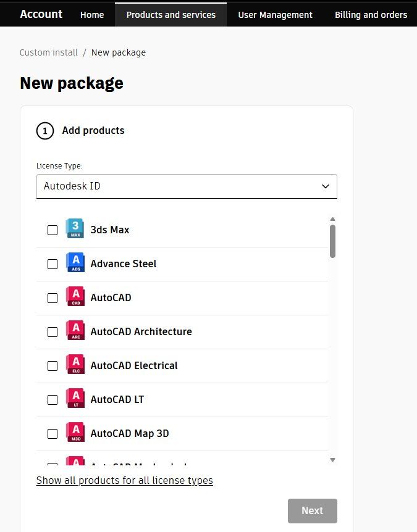The height and width of the screenshot is (532, 417).
Task: Click the Next button
Action: (x=313, y=510)
